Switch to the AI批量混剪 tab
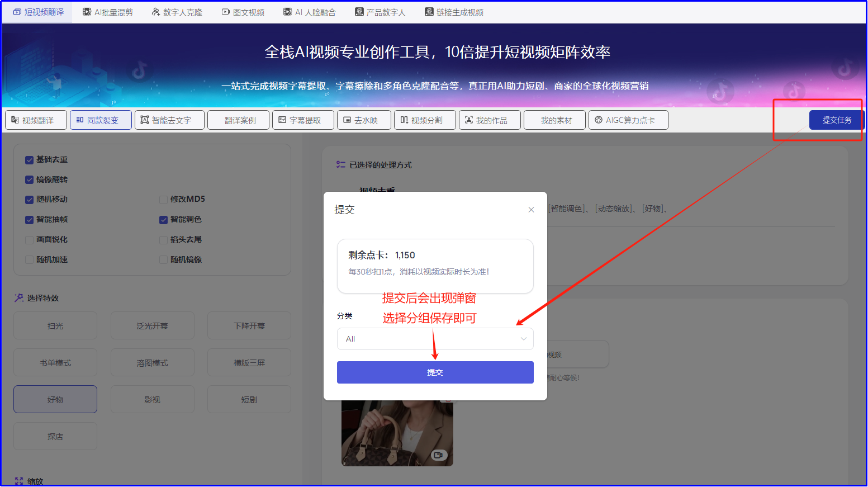 (x=108, y=12)
